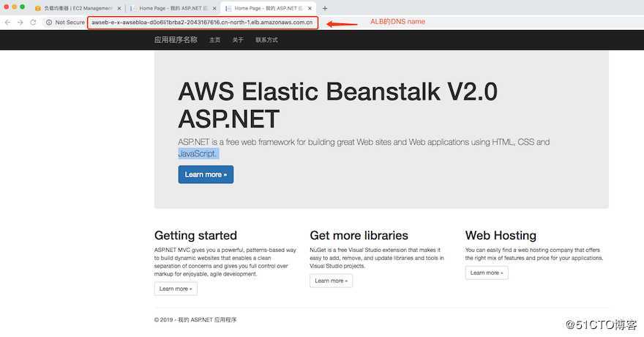644x337 pixels.
Task: Open the 关于 navigation item
Action: 238,40
